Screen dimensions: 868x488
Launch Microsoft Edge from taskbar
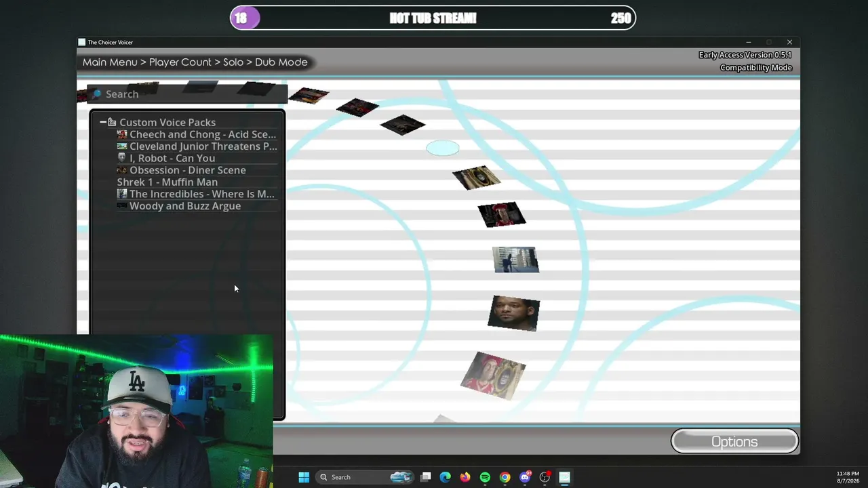[x=445, y=477]
